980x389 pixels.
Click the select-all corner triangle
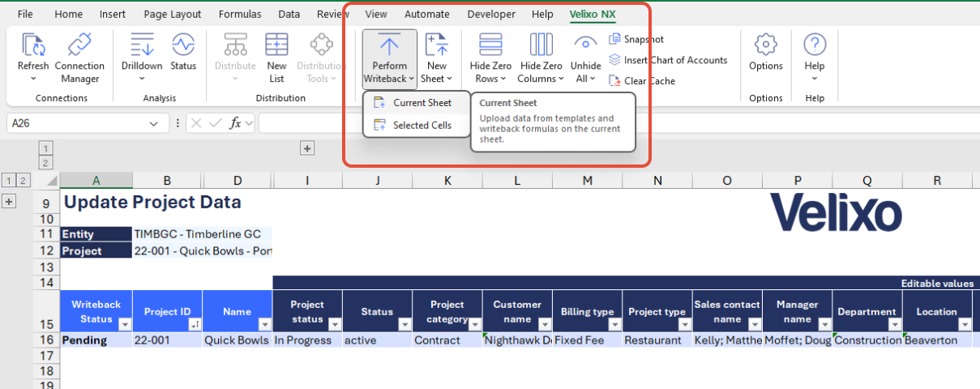pos(51,180)
